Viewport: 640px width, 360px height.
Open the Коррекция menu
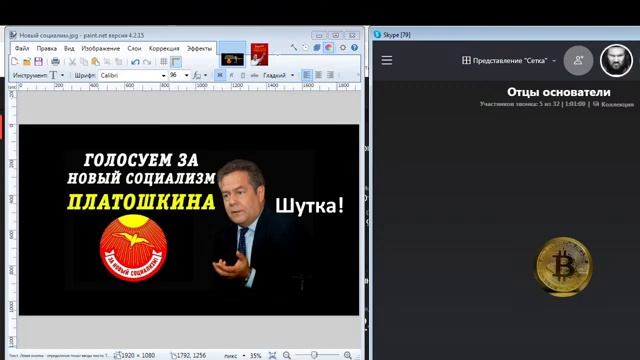coord(164,48)
